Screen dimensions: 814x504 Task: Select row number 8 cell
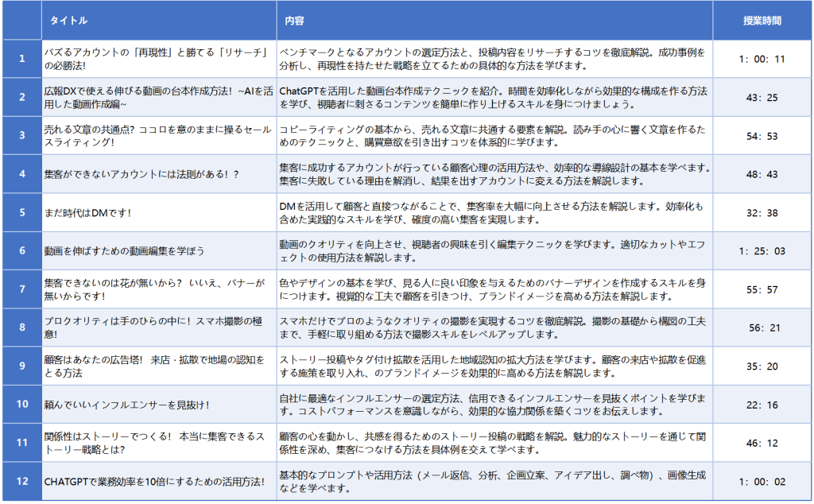[x=21, y=328]
